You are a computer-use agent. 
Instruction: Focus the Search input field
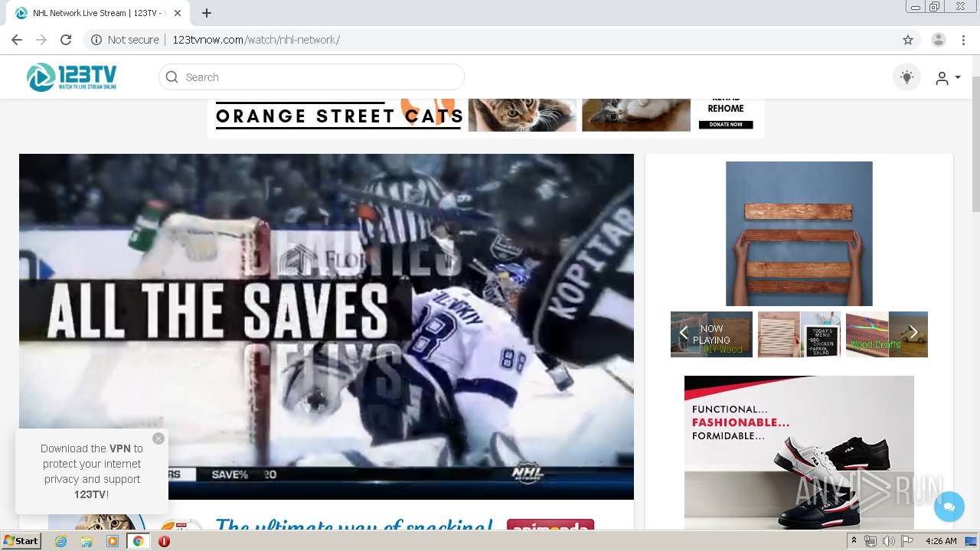click(311, 77)
